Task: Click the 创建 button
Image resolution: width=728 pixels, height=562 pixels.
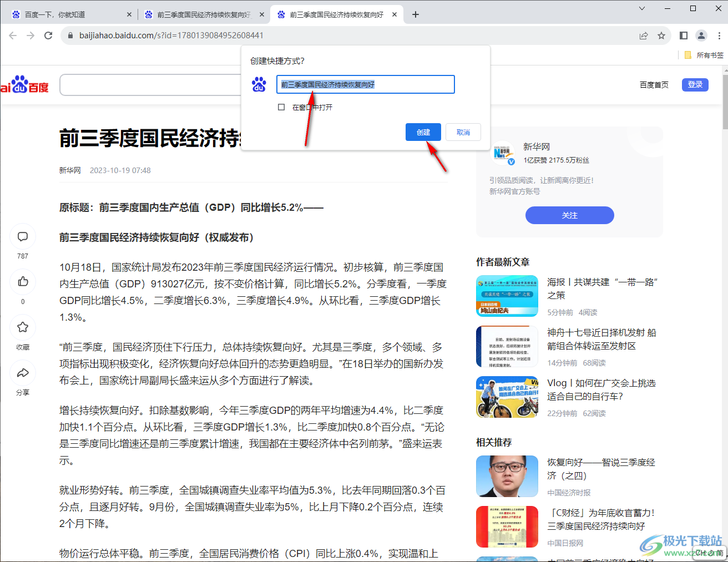Action: pos(423,132)
